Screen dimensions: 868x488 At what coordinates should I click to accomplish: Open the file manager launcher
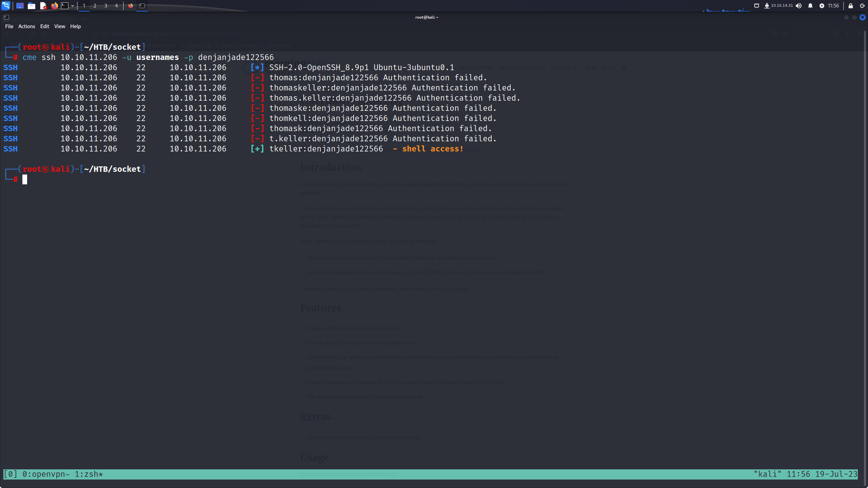coord(32,6)
